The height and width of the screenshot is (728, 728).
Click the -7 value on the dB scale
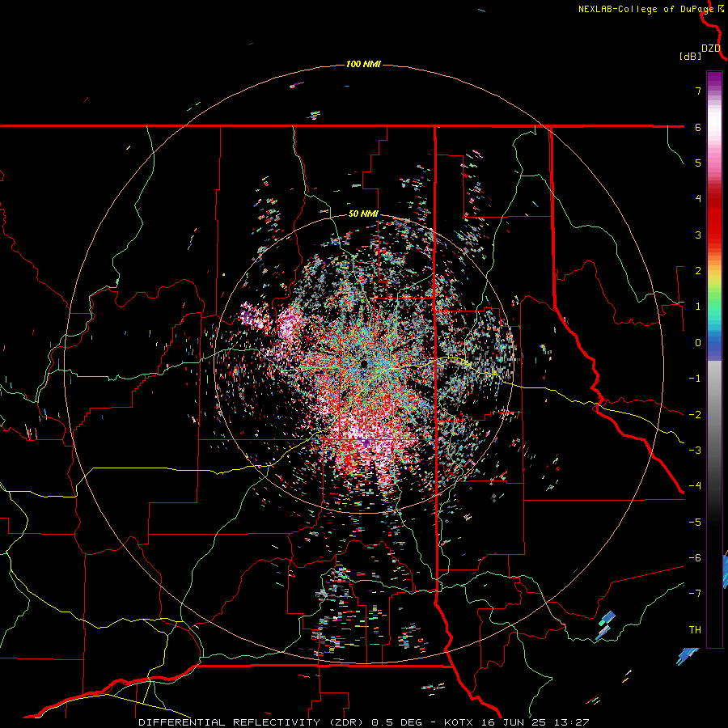point(695,594)
